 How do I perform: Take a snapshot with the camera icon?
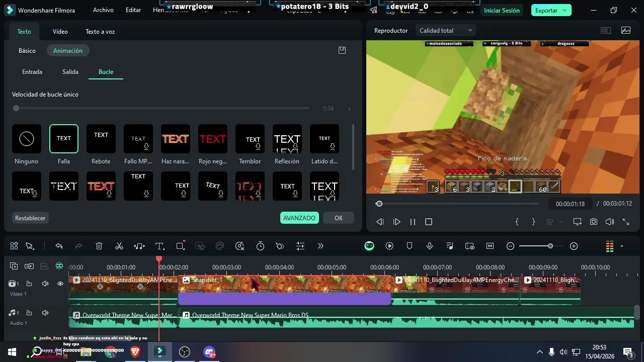click(594, 222)
